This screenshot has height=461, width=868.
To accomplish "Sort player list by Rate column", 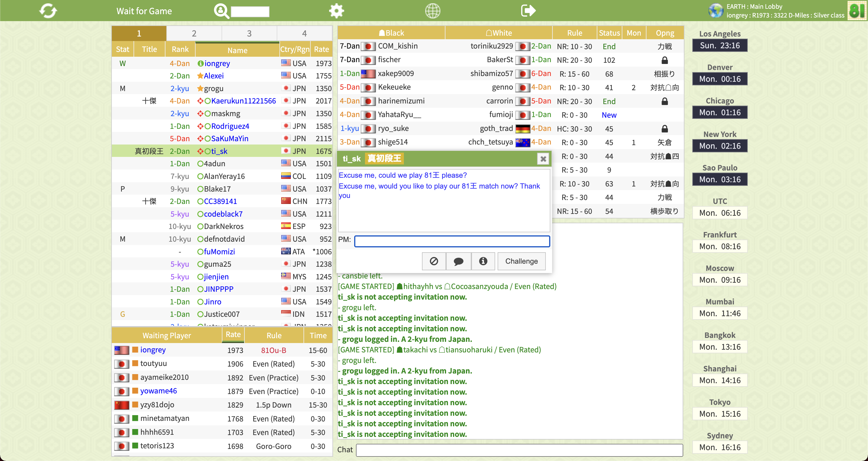I will tap(321, 49).
